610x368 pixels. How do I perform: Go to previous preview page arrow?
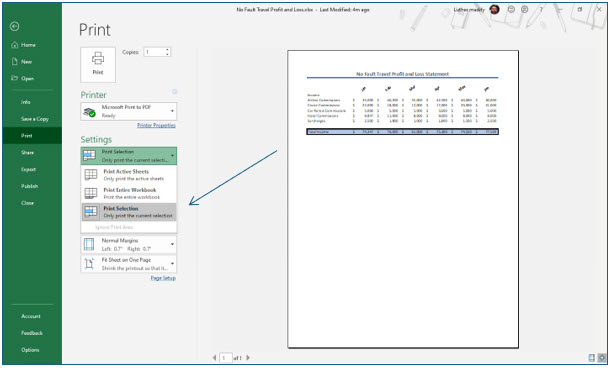click(x=214, y=357)
